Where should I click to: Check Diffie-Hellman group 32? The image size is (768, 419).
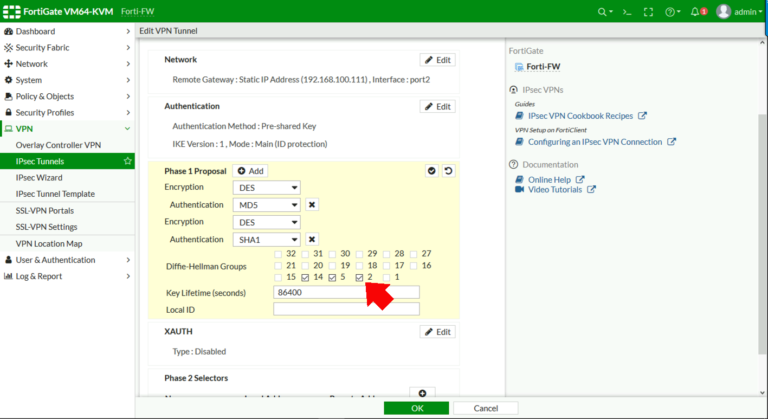point(278,254)
